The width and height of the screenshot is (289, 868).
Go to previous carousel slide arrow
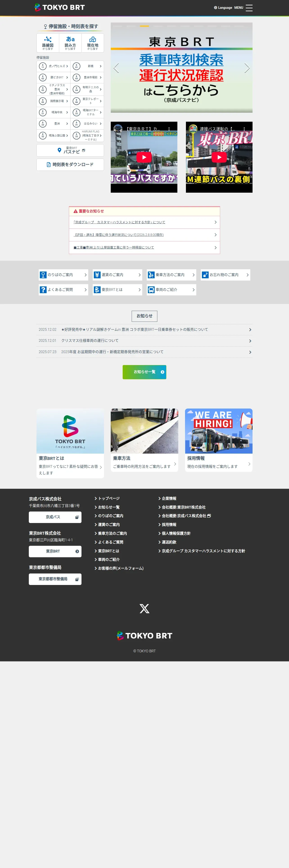116,68
